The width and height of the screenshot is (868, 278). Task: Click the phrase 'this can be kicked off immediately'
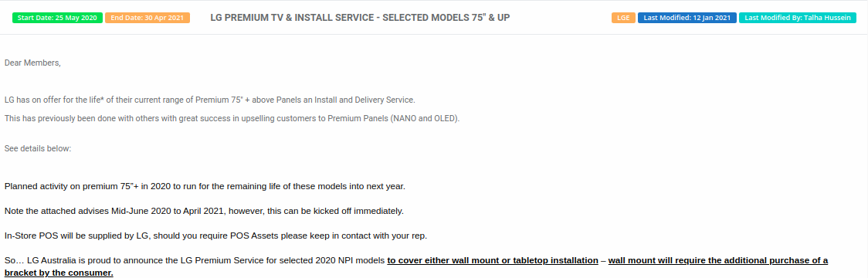(x=335, y=211)
